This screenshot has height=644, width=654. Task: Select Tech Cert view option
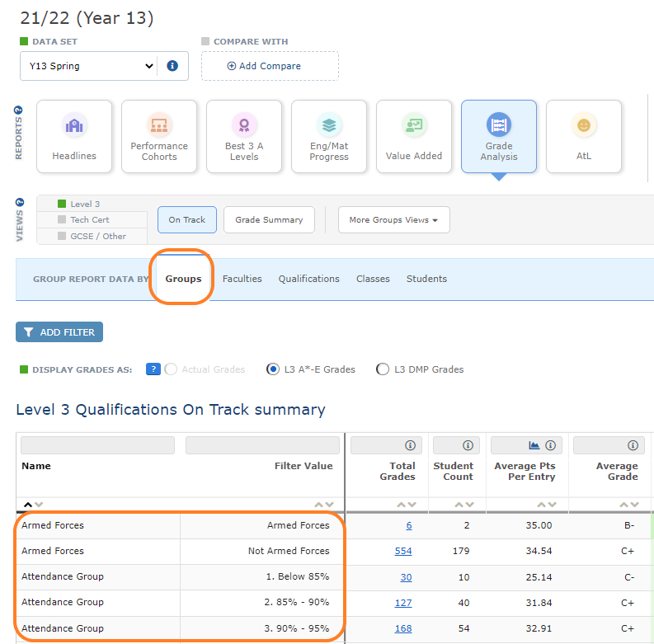click(x=89, y=220)
